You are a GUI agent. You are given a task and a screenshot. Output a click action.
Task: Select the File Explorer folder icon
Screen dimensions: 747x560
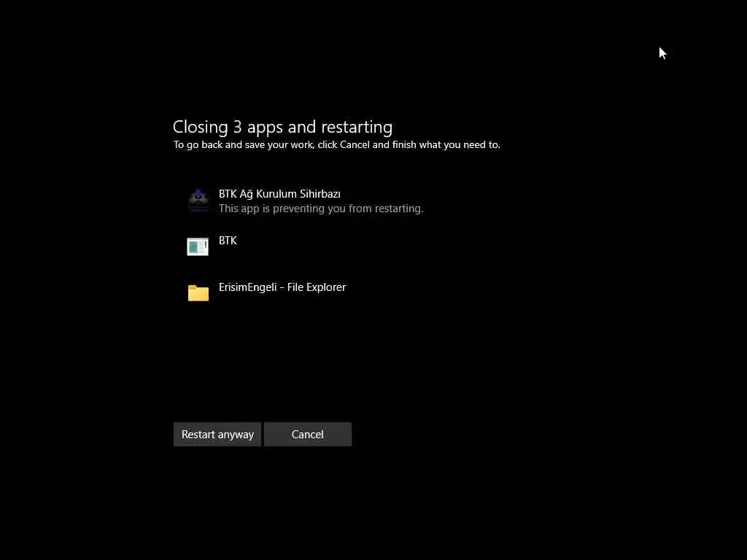198,293
